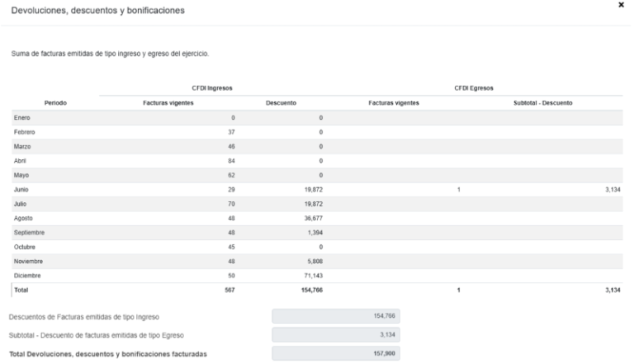Click the Total Devoluciones, descuentos y bonificaciones facturadas label

(x=108, y=354)
